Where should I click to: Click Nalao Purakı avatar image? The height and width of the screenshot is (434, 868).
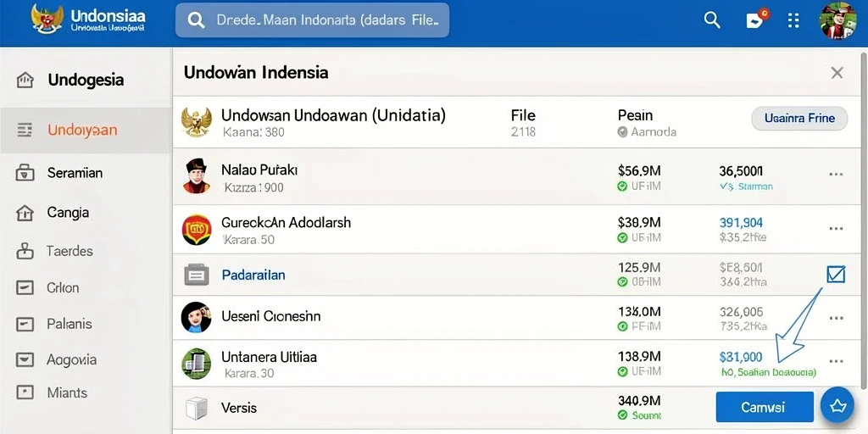pyautogui.click(x=197, y=176)
